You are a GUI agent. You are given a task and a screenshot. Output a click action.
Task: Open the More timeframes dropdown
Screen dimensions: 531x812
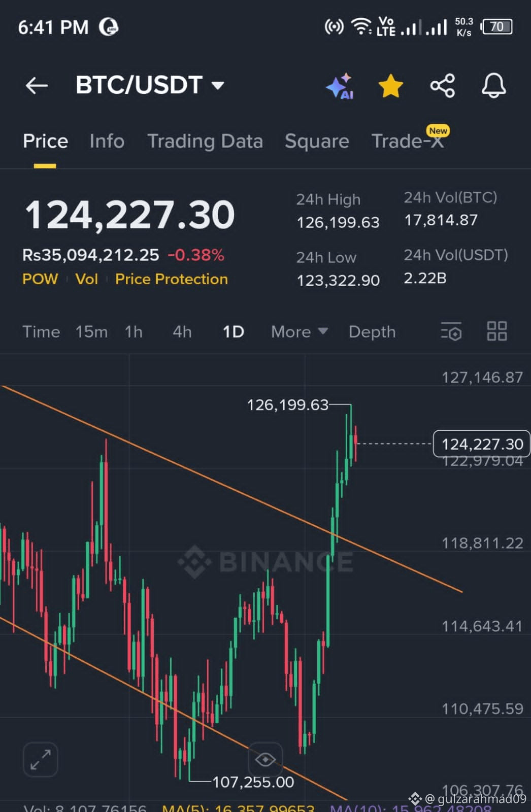pyautogui.click(x=300, y=332)
